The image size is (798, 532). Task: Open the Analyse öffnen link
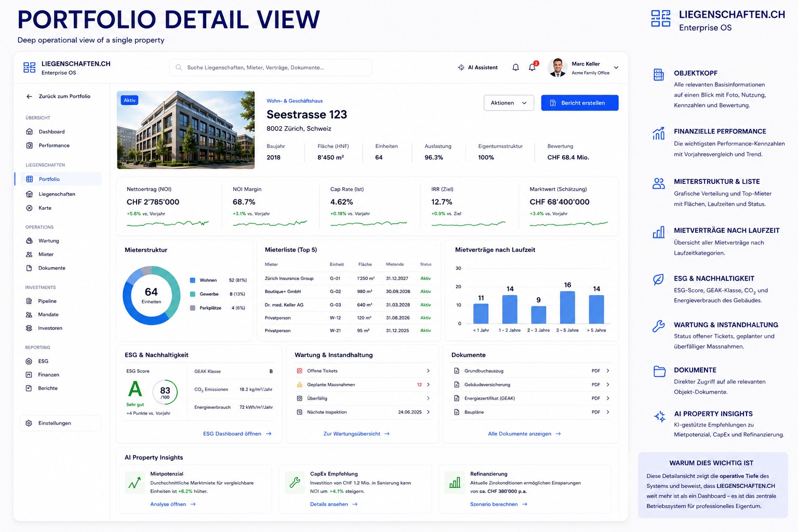click(173, 504)
